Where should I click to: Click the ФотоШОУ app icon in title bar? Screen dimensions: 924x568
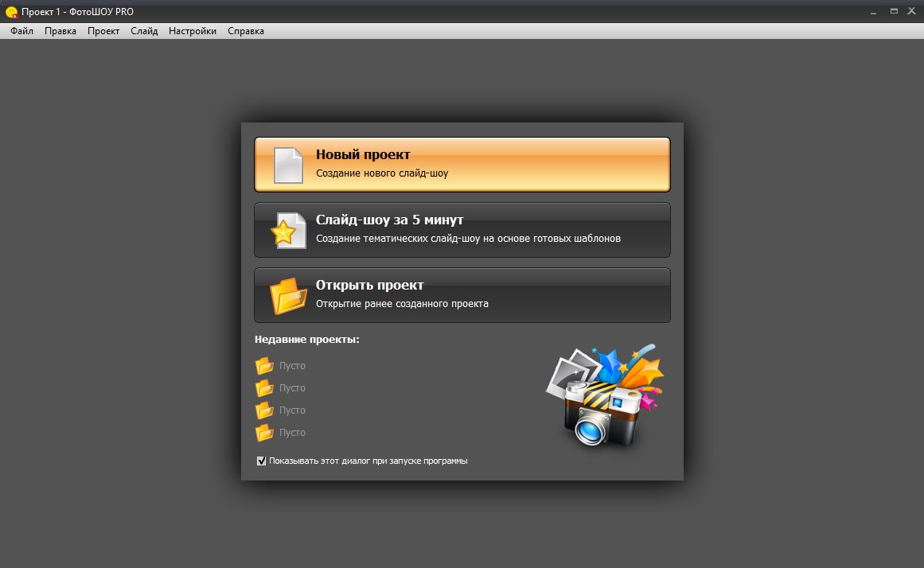[11, 12]
